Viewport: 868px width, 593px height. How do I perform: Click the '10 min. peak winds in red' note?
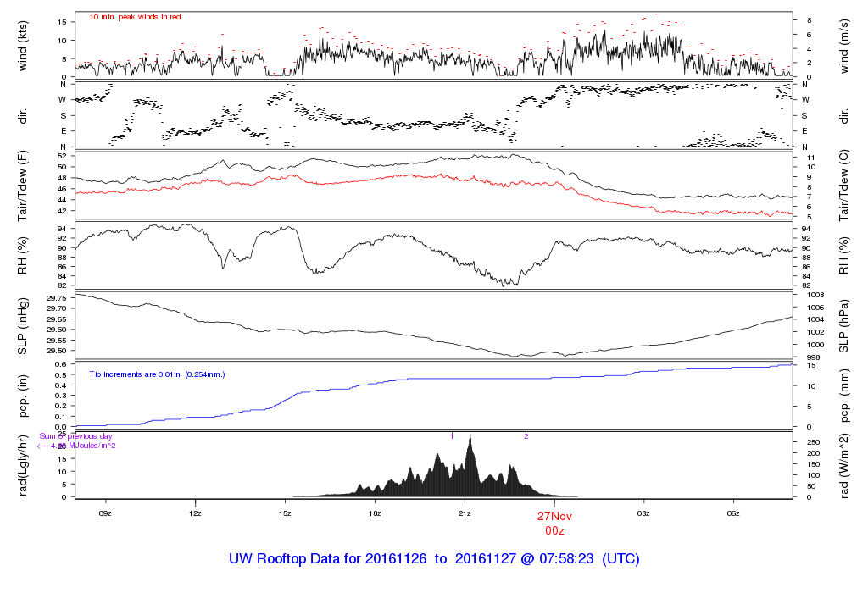[x=135, y=17]
